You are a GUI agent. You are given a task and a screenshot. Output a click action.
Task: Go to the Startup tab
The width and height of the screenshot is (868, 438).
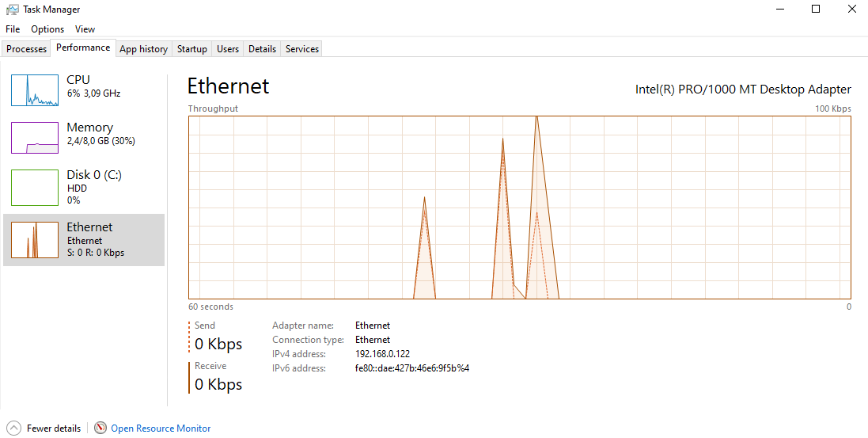pos(191,49)
